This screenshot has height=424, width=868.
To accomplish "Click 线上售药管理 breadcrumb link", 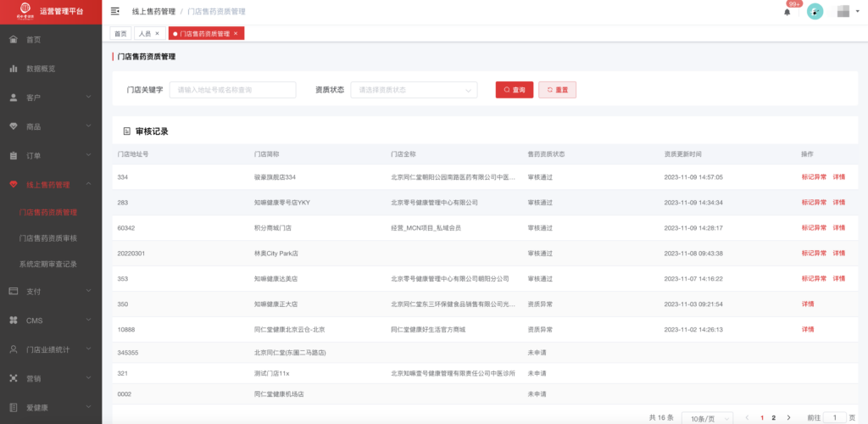I will tap(154, 12).
